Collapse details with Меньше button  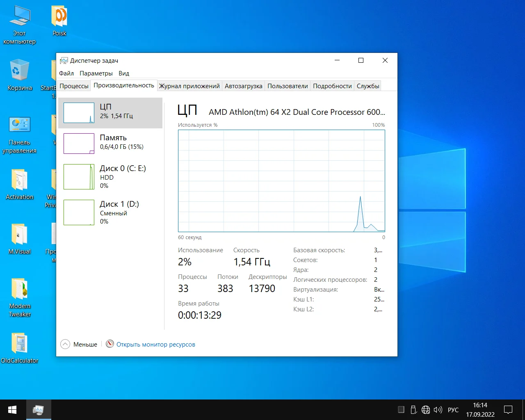pyautogui.click(x=79, y=345)
